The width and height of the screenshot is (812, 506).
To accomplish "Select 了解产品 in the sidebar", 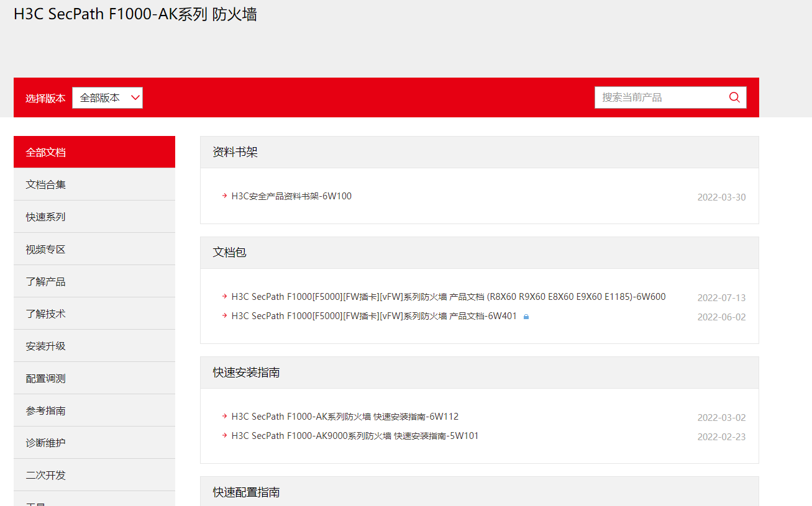I will point(94,281).
